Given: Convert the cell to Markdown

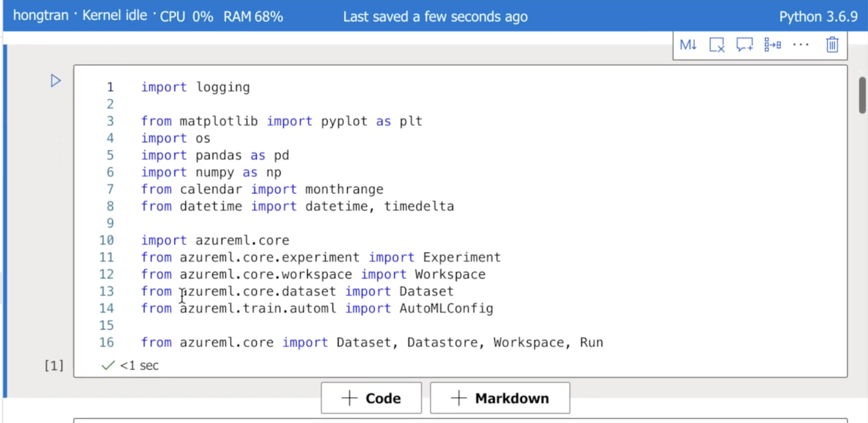Looking at the screenshot, I should (688, 44).
